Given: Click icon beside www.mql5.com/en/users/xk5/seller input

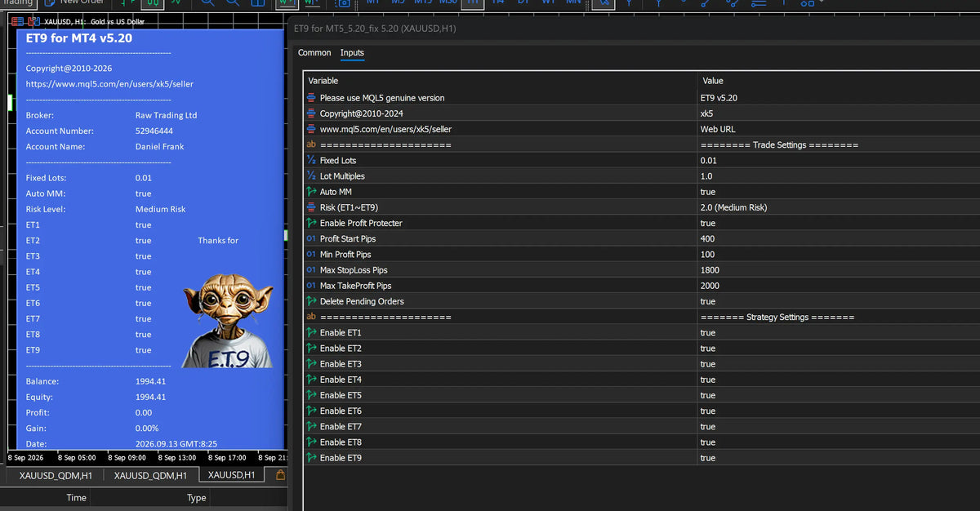Looking at the screenshot, I should pyautogui.click(x=311, y=129).
